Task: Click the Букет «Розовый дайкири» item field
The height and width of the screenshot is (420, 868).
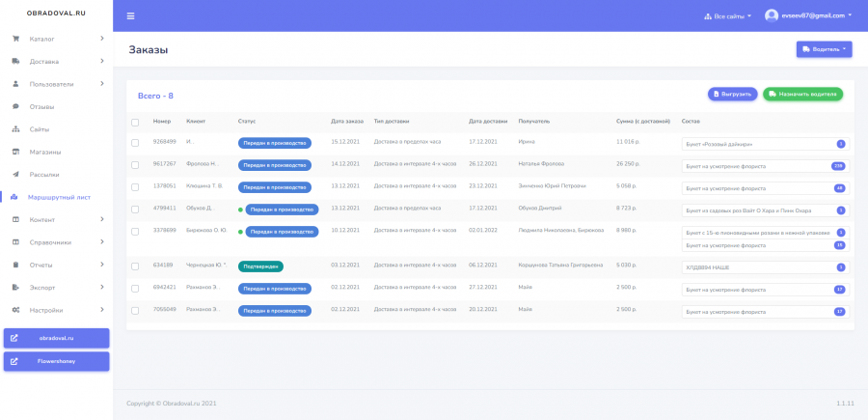Action: pos(766,144)
